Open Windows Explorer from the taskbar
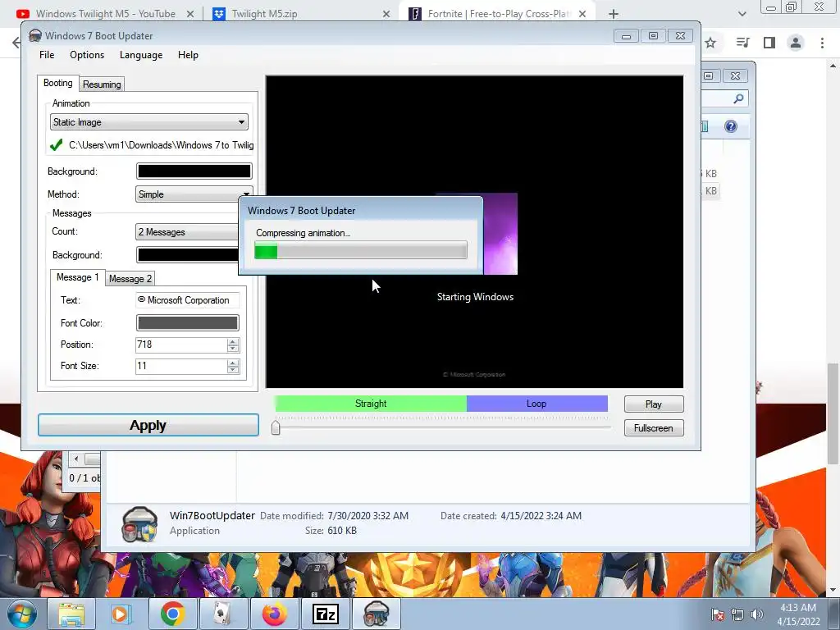The width and height of the screenshot is (840, 630). [x=71, y=614]
